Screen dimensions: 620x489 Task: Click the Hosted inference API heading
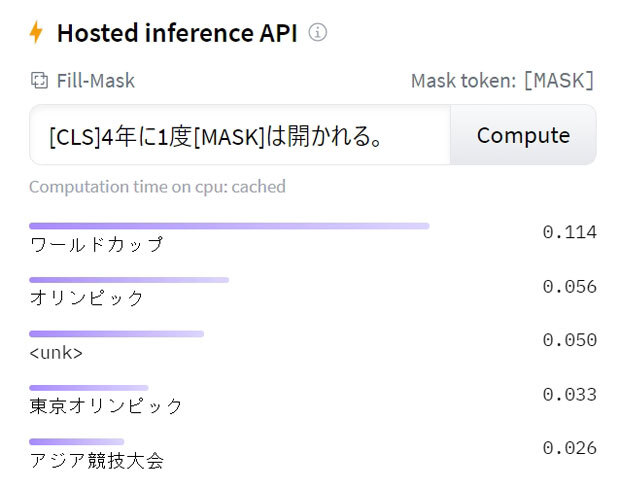pos(176,33)
